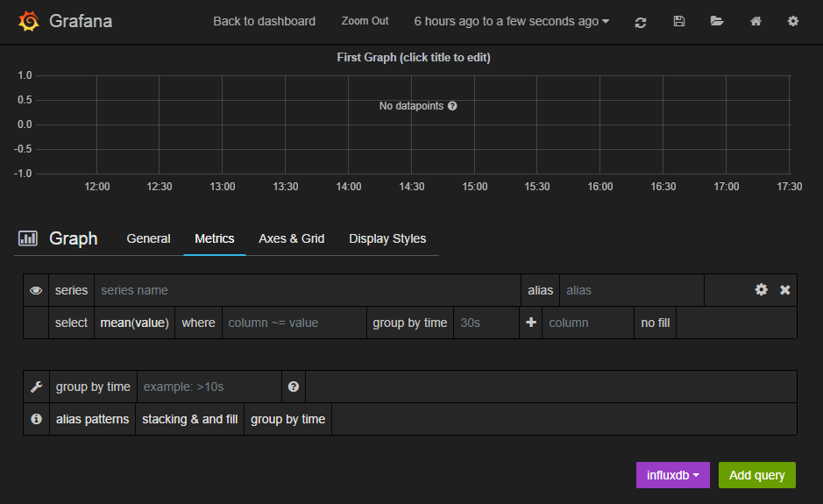
Task: Click the 0.0 y-axis label
Action: pos(25,124)
